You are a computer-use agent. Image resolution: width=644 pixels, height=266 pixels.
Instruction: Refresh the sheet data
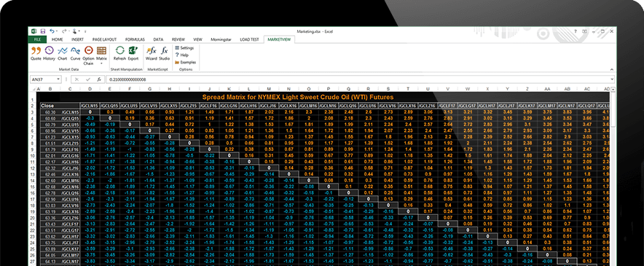[x=119, y=53]
